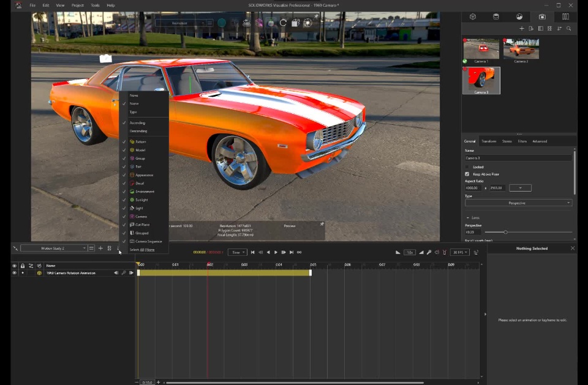This screenshot has width=588, height=385.
Task: Open the Models tab cube icon
Action: coord(473,17)
